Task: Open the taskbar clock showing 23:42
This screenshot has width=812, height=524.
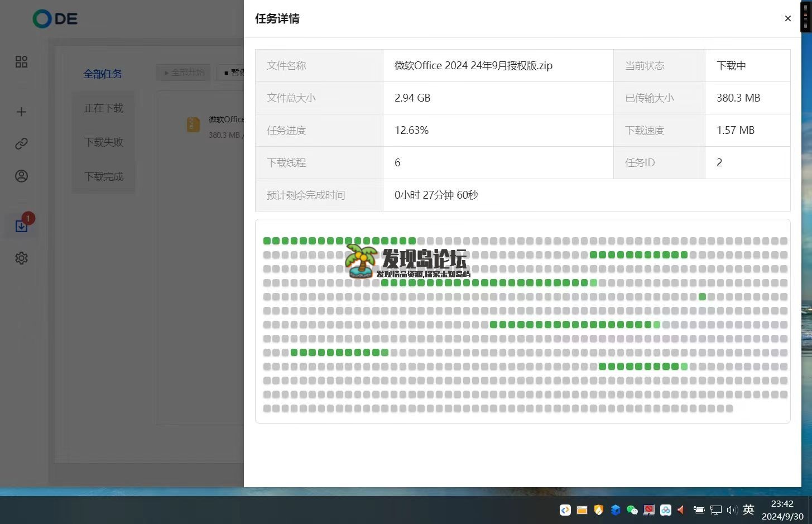Action: tap(782, 510)
